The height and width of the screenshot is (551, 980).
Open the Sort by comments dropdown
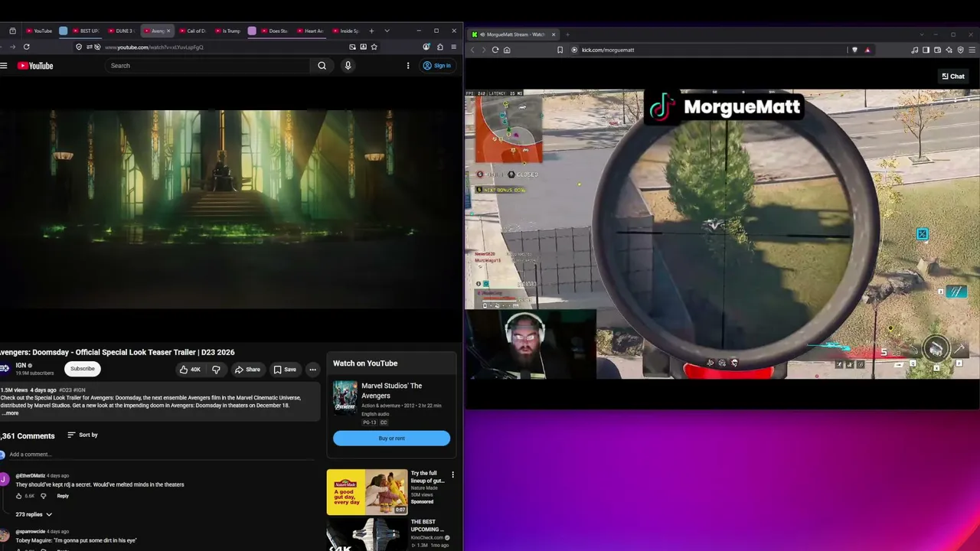pos(83,435)
